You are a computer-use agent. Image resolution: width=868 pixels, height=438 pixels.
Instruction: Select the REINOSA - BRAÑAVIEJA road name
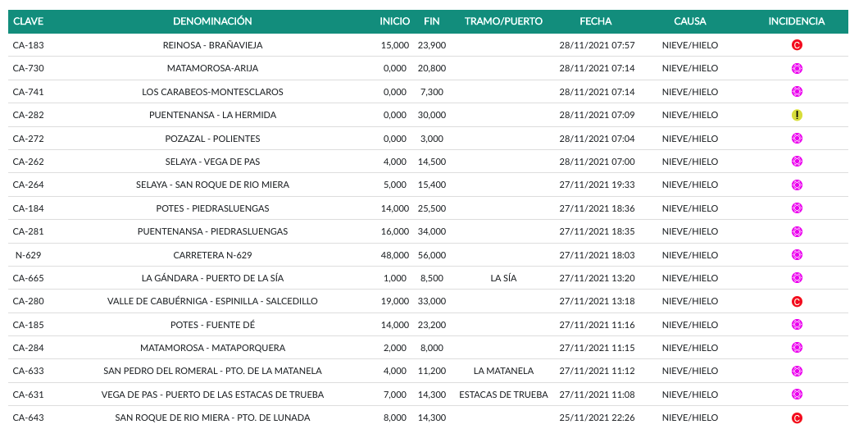(212, 45)
